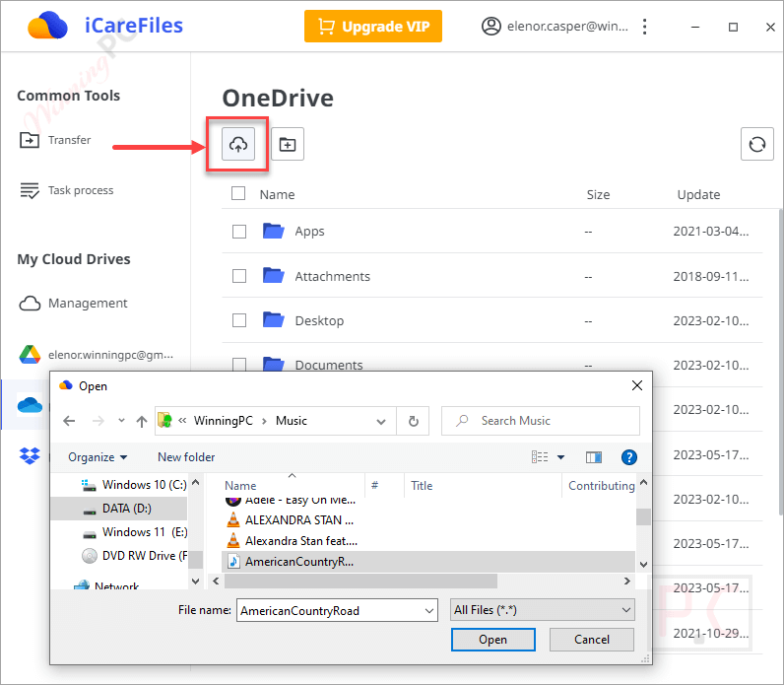The image size is (784, 685).
Task: Check the Attachments folder checkbox
Action: click(x=239, y=276)
